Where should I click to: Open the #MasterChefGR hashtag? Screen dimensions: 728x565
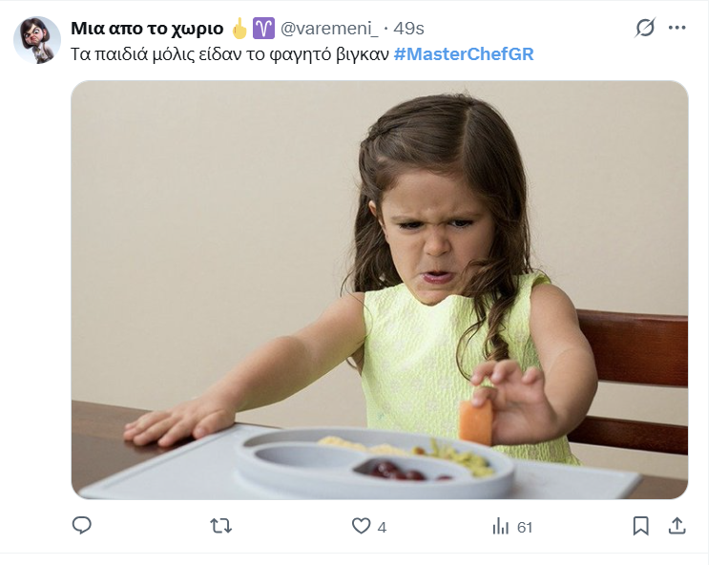[464, 53]
